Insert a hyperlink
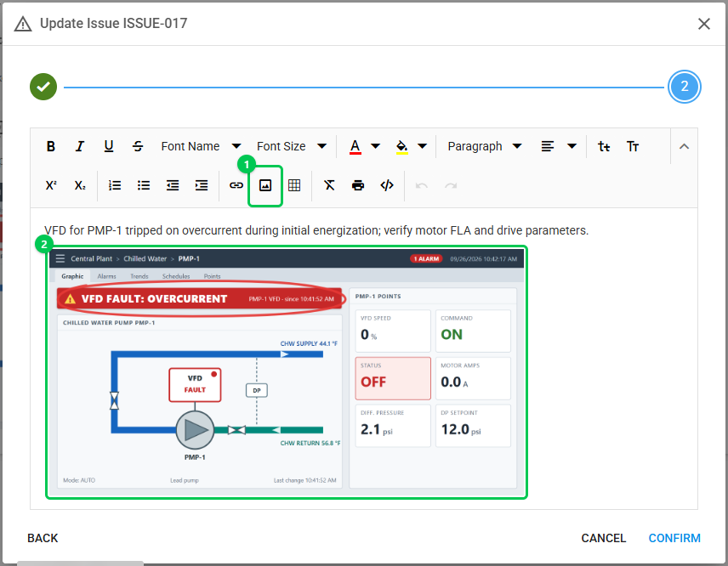The image size is (728, 566). click(236, 185)
